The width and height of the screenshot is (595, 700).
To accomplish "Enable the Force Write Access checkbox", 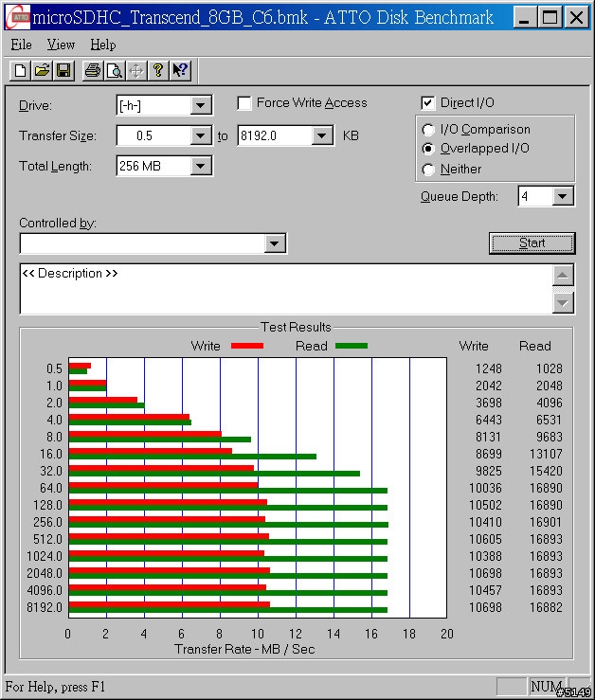I will pos(244,103).
